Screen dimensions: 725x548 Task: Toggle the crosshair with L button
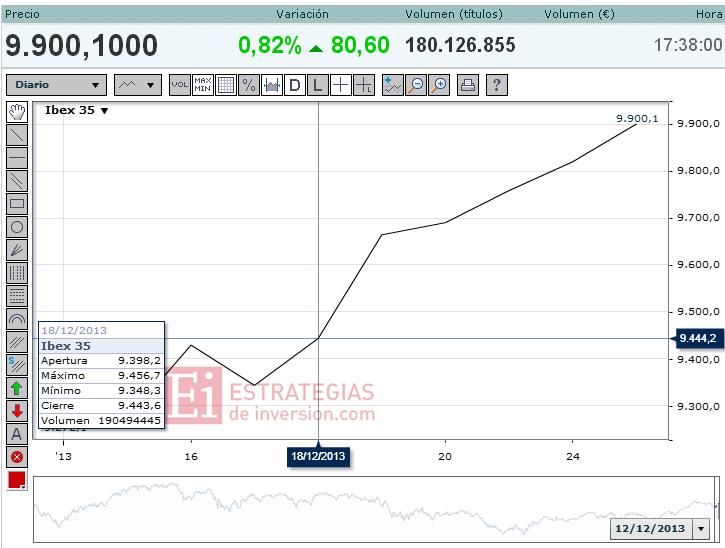364,85
